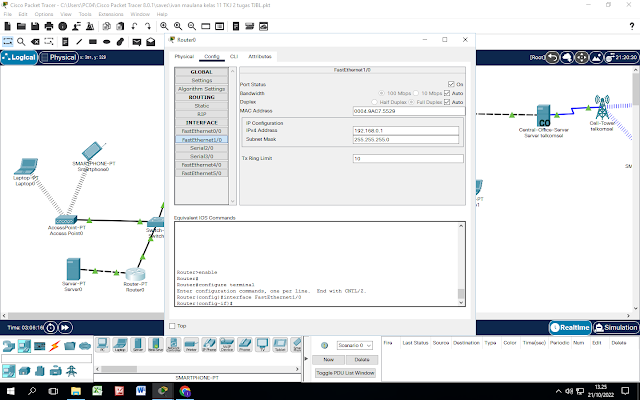The image size is (640, 400).
Task: Zoom out with the minus magnifier icon
Action: point(191,27)
